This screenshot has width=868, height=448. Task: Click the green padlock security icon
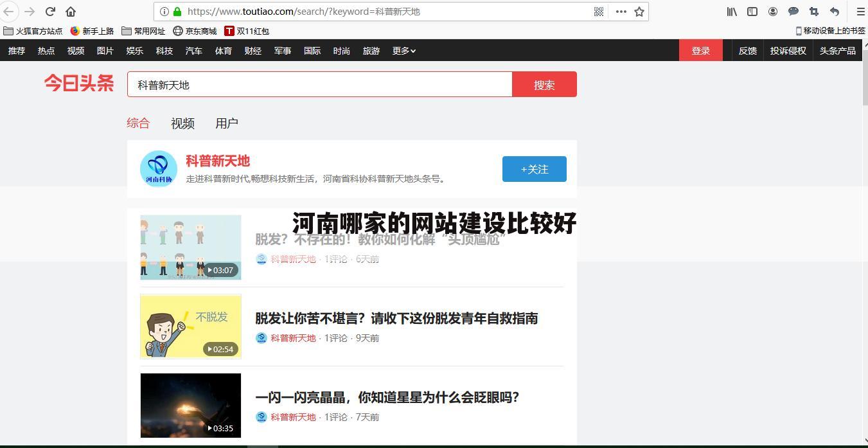pyautogui.click(x=177, y=12)
